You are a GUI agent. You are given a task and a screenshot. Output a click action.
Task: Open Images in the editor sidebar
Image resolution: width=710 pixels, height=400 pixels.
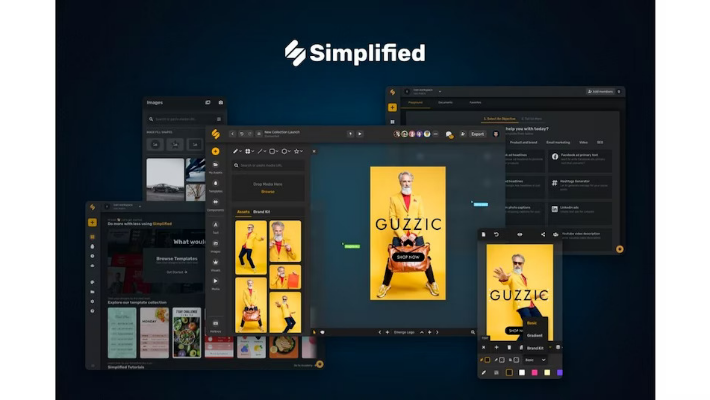(x=216, y=246)
